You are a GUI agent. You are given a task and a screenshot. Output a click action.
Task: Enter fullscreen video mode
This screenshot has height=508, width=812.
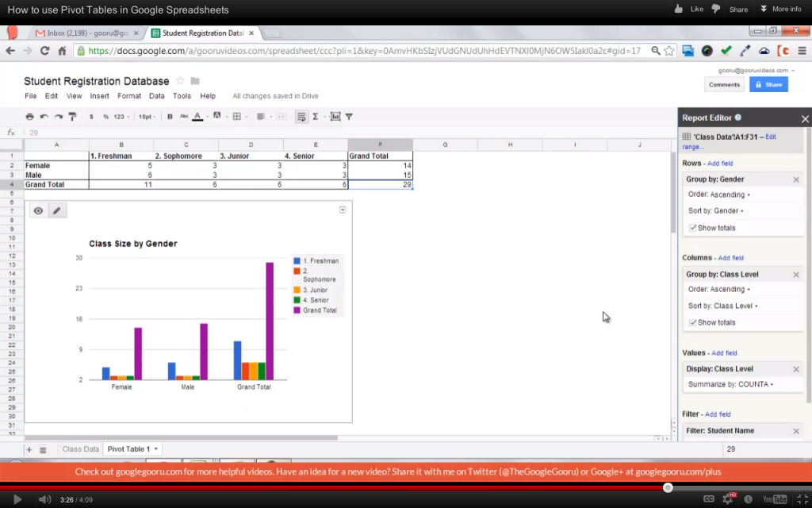tap(801, 500)
